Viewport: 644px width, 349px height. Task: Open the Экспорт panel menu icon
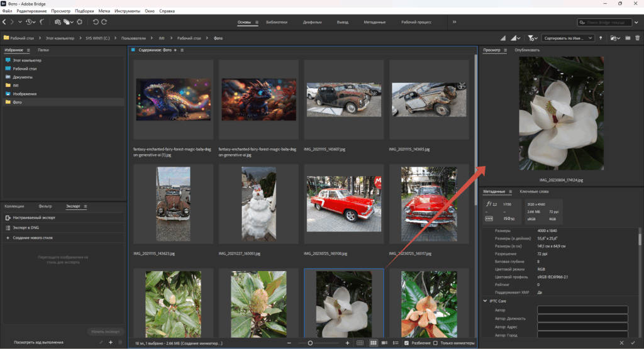tap(86, 206)
